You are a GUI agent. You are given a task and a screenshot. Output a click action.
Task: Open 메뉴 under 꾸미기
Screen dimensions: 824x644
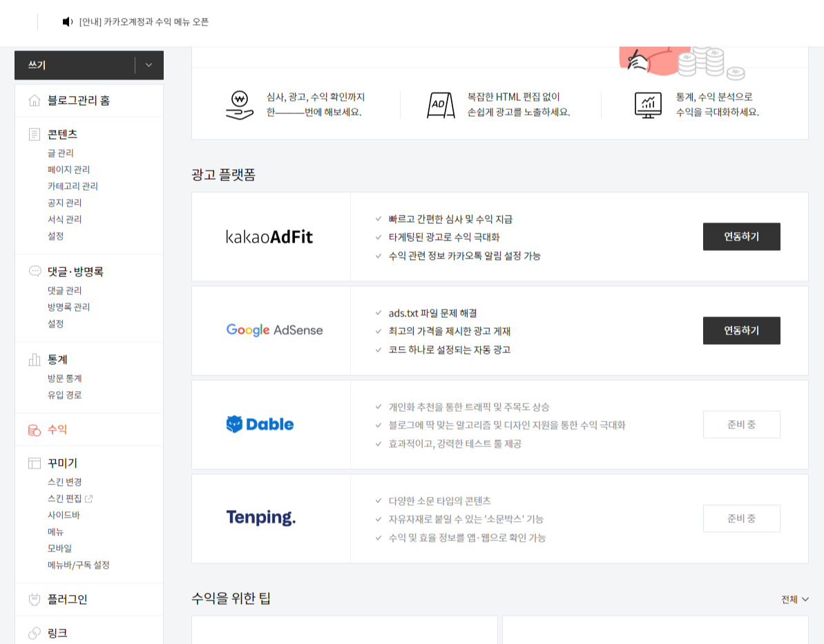click(56, 531)
